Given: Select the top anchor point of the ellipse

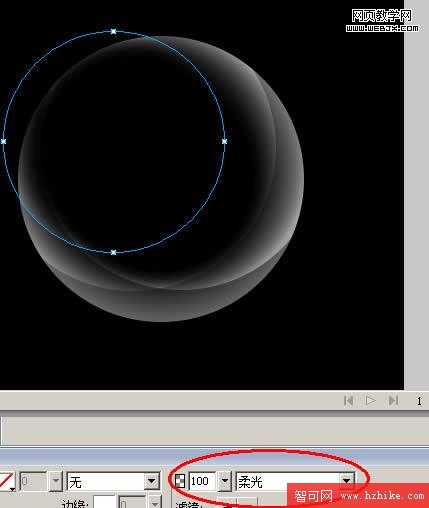Looking at the screenshot, I should pyautogui.click(x=113, y=31).
